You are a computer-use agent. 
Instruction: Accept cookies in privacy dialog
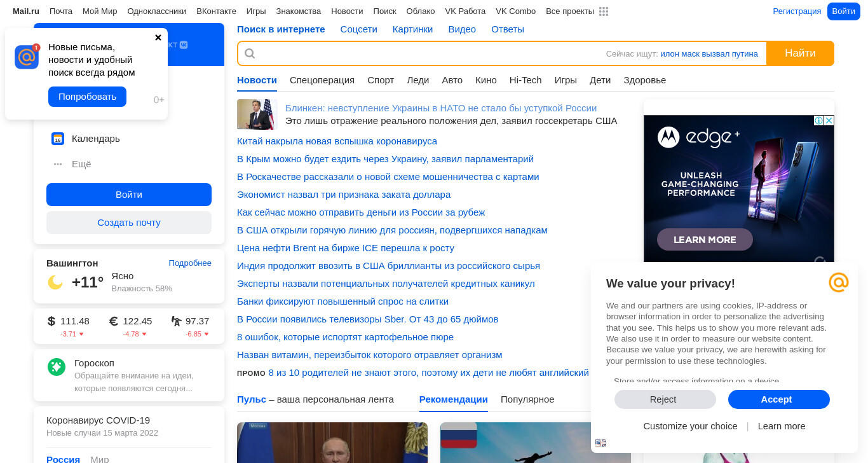(x=779, y=399)
